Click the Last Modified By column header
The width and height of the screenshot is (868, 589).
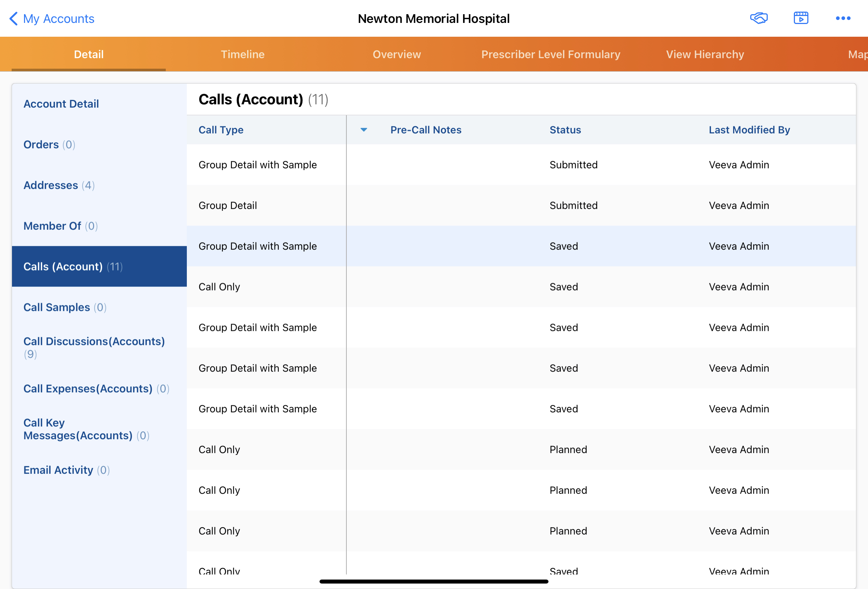pos(749,130)
